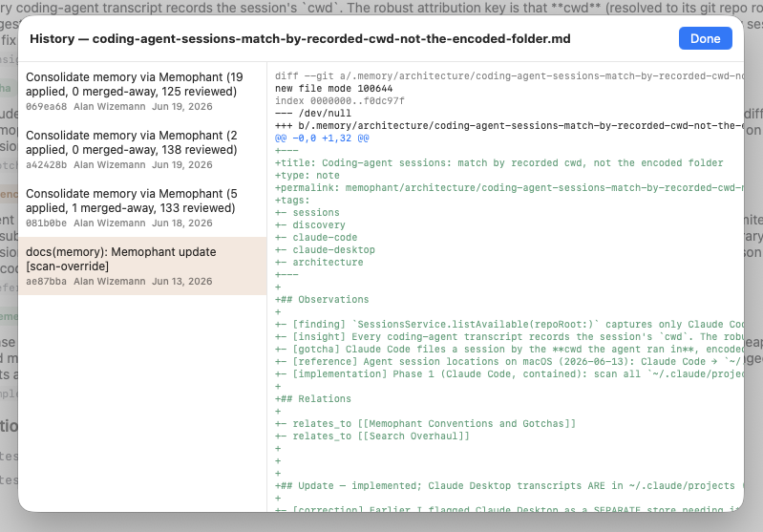Viewport: 763px width, 532px height.
Task: Select commit 069ea68 with 19 applied
Action: [142, 92]
